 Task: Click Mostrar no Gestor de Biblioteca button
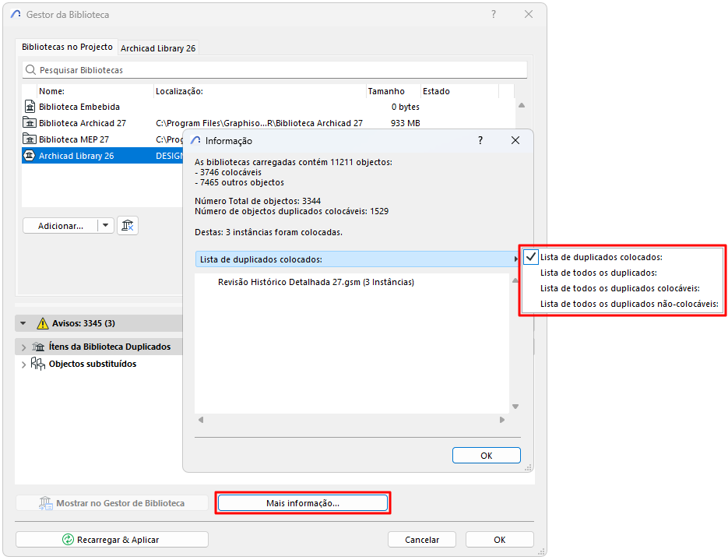click(x=112, y=503)
